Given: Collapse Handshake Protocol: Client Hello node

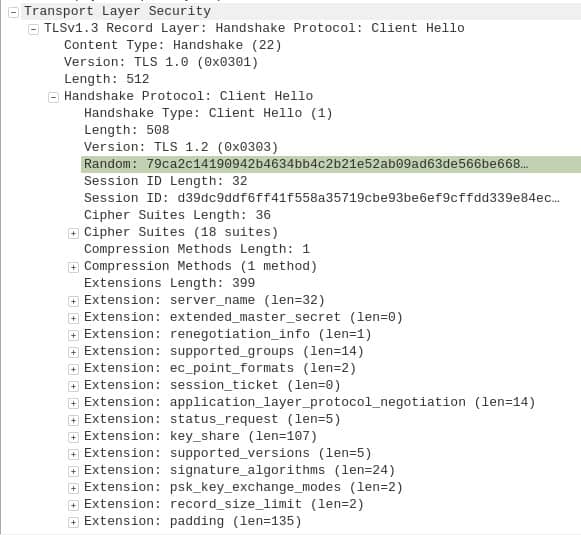Looking at the screenshot, I should 53,97.
